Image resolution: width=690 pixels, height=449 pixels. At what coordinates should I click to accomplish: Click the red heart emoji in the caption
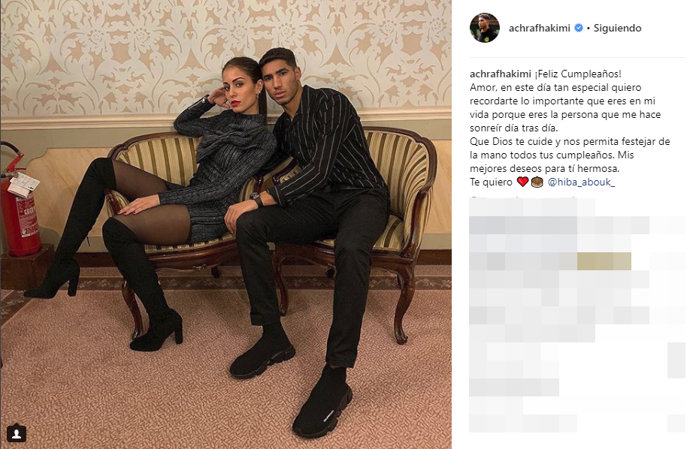click(x=522, y=182)
